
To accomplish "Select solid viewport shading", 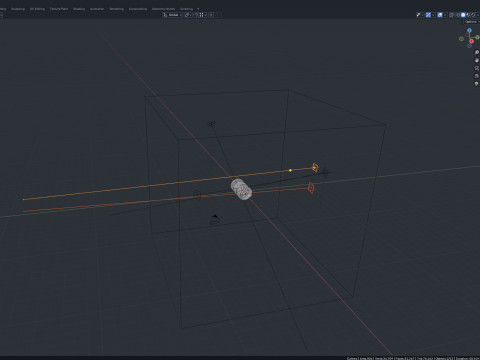I will (463, 15).
